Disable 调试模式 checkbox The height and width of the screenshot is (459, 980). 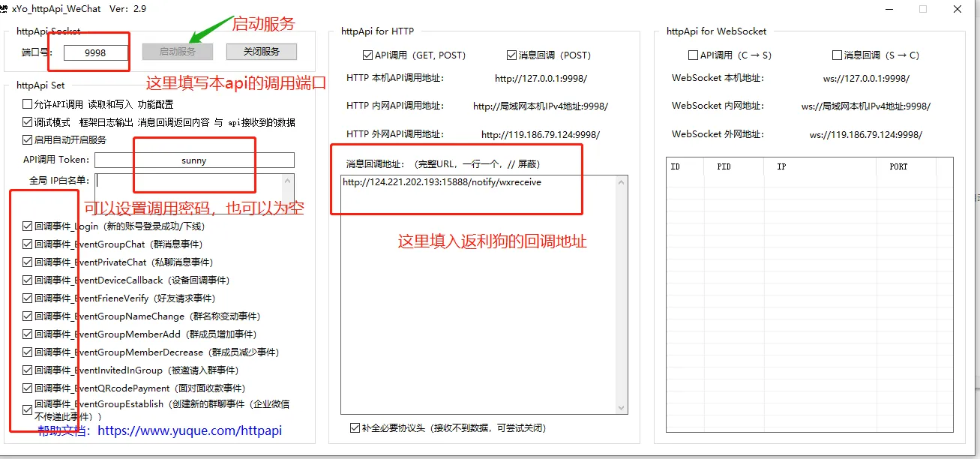28,122
